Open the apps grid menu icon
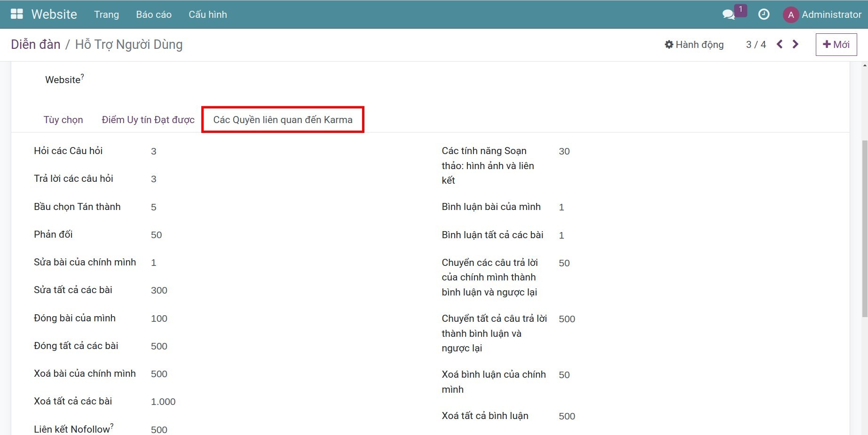The width and height of the screenshot is (868, 435). tap(17, 14)
